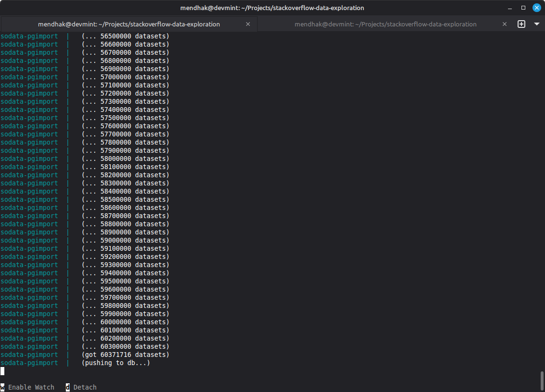The image size is (545, 392).
Task: Maximize the terminal window
Action: coord(523,8)
